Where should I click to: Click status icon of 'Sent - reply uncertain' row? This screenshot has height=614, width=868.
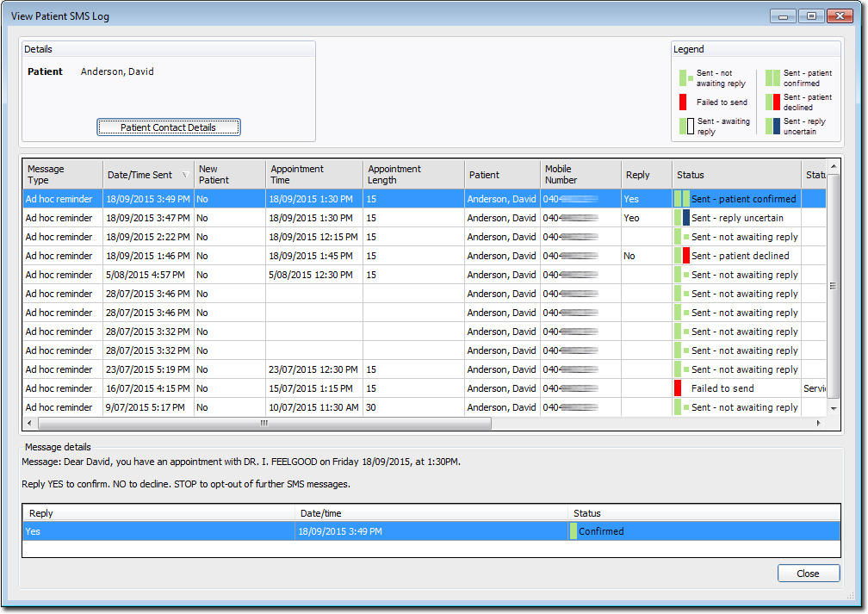[682, 218]
